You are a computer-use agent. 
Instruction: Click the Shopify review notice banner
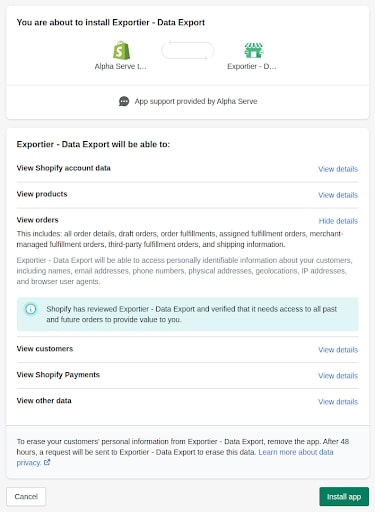coord(187,314)
